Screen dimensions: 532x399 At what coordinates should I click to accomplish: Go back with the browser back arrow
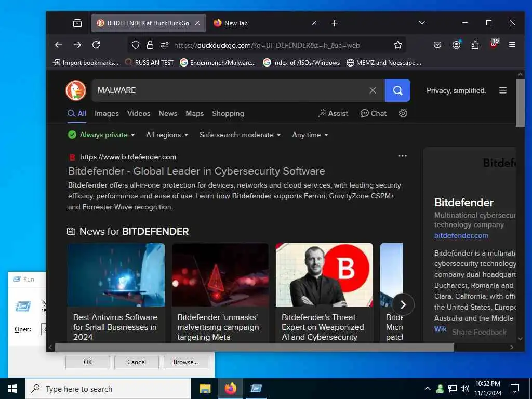[59, 45]
